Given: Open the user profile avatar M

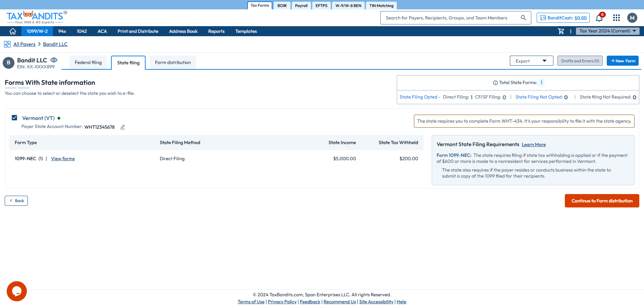Looking at the screenshot, I should [632, 18].
